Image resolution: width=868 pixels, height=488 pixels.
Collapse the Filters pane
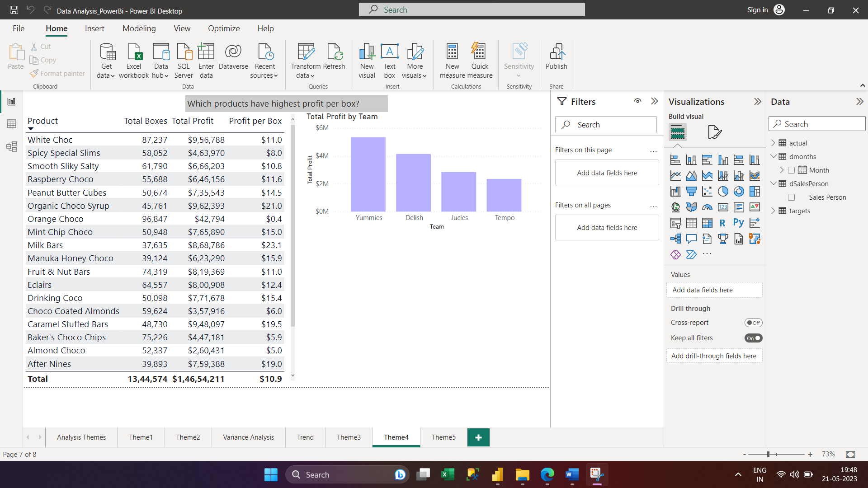point(654,101)
